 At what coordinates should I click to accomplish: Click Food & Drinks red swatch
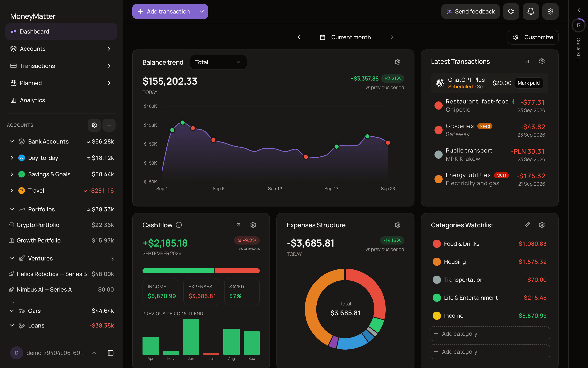coord(437,244)
